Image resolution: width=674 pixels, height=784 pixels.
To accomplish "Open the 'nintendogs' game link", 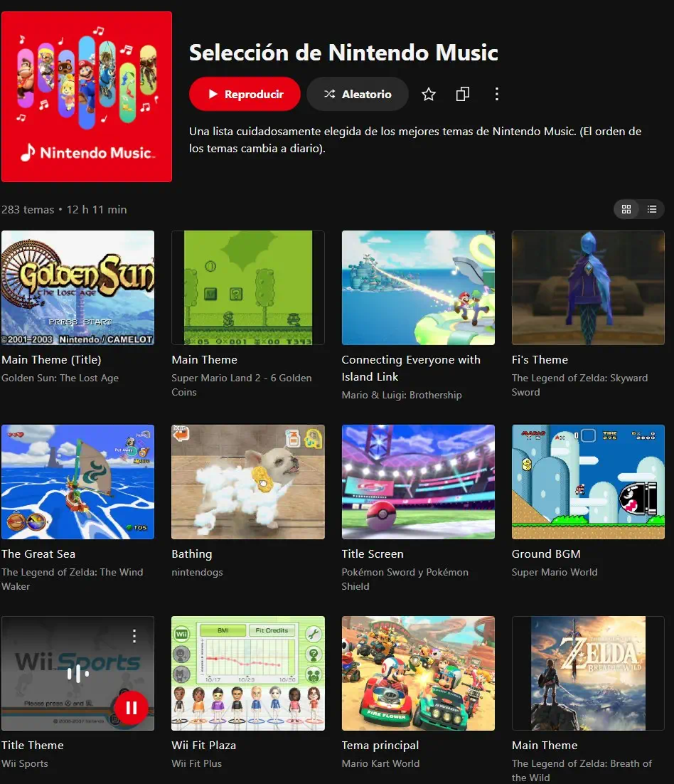I will click(198, 573).
